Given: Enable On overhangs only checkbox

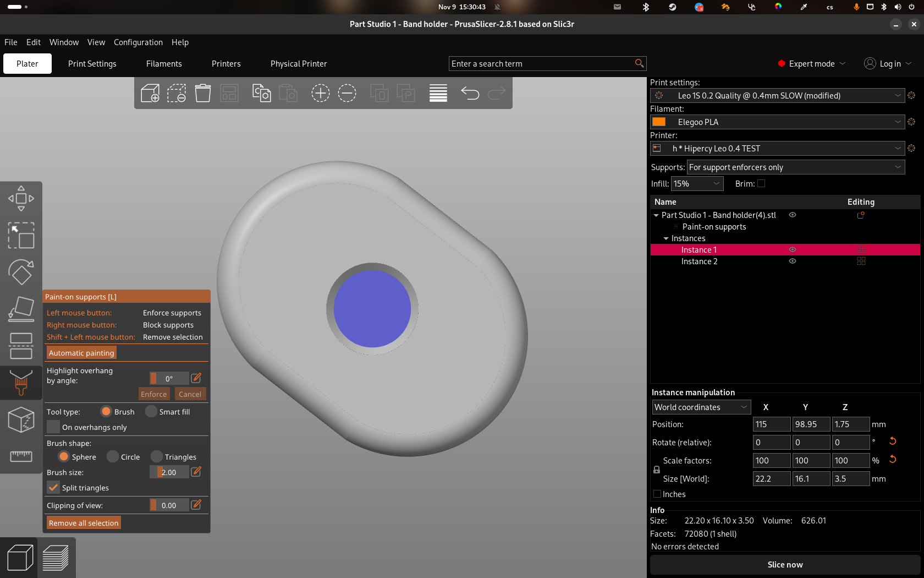Looking at the screenshot, I should coord(53,427).
